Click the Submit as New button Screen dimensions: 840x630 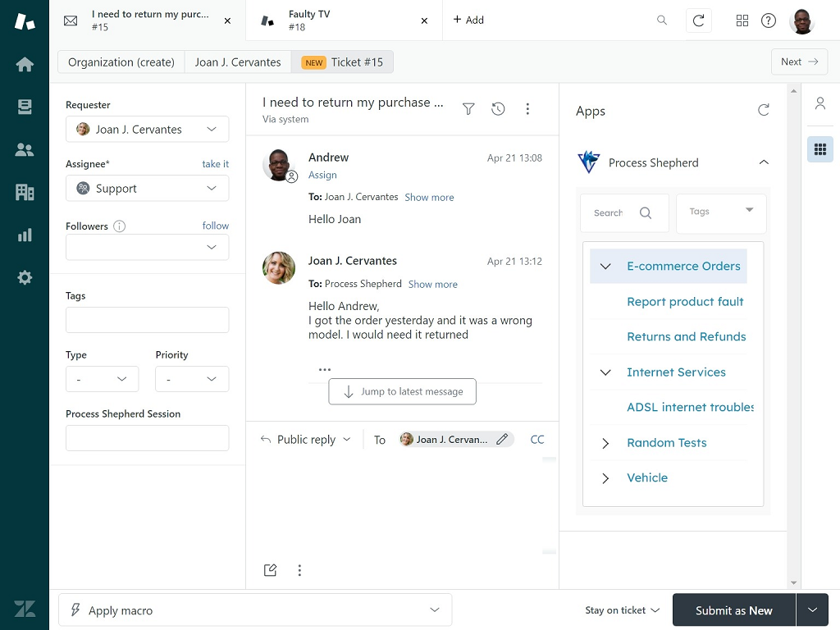point(733,610)
